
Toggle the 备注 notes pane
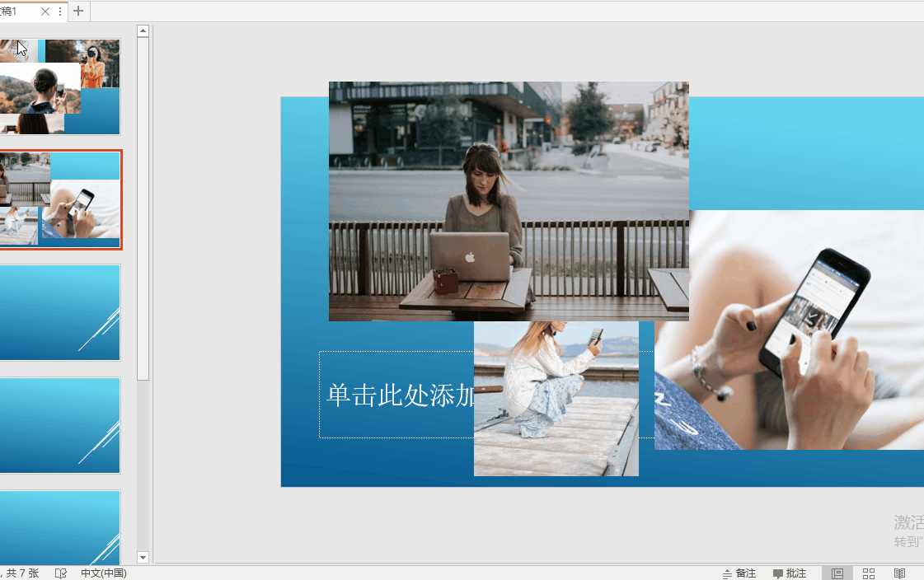pyautogui.click(x=739, y=573)
